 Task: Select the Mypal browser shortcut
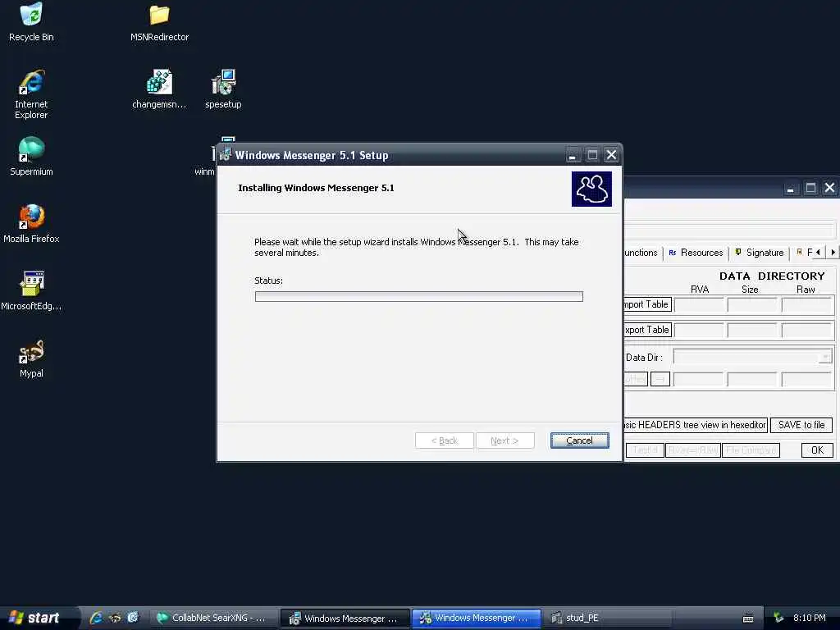[x=31, y=358]
